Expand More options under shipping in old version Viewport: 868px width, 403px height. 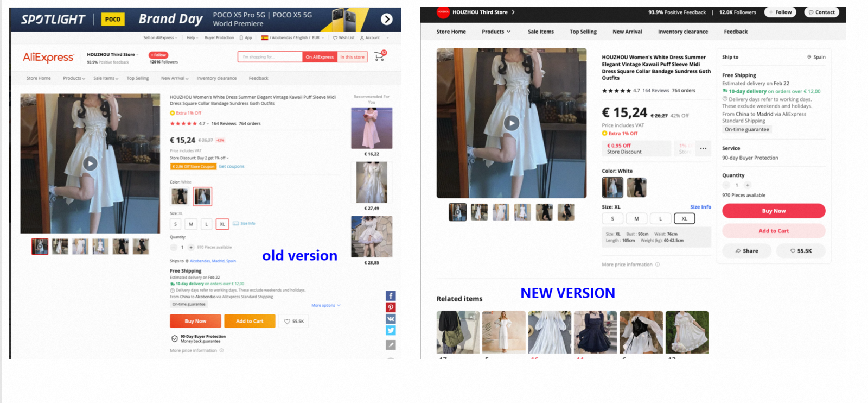(x=326, y=305)
